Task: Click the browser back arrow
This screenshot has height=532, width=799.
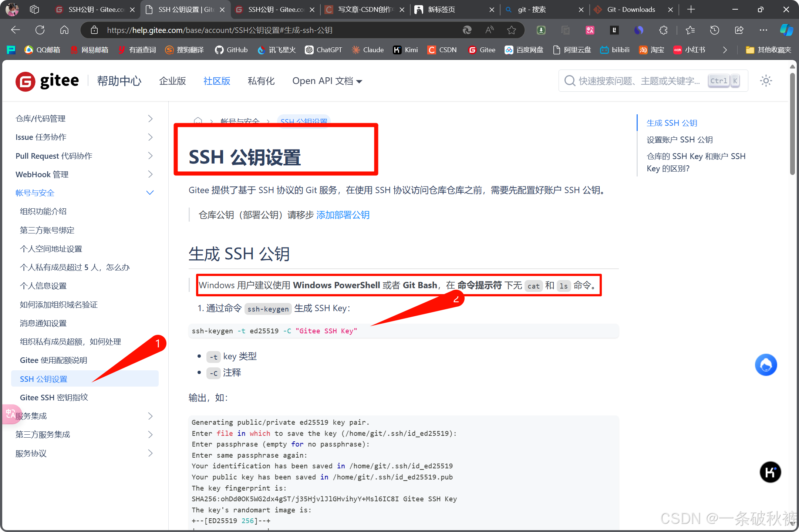Action: 16,30
